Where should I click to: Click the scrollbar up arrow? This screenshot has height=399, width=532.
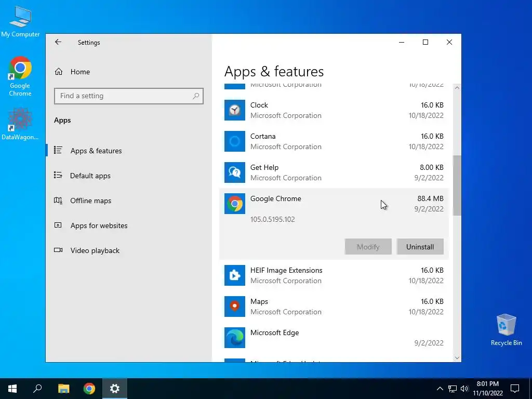tap(457, 88)
